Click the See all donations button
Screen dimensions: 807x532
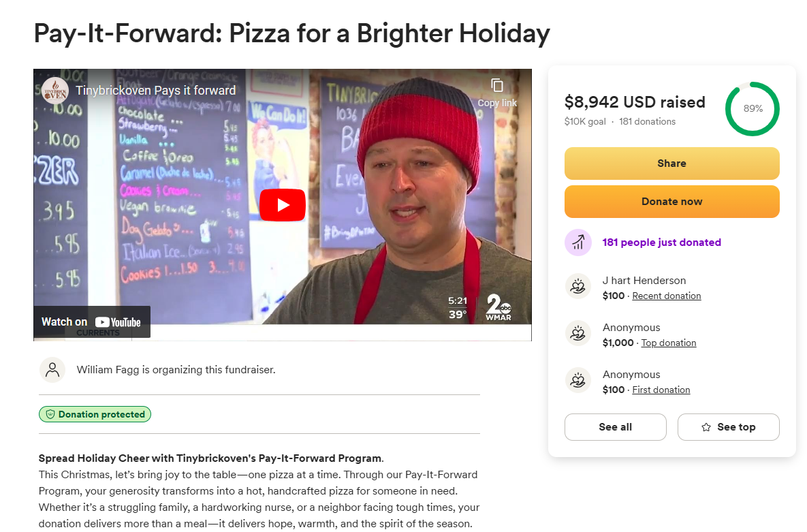coord(615,427)
